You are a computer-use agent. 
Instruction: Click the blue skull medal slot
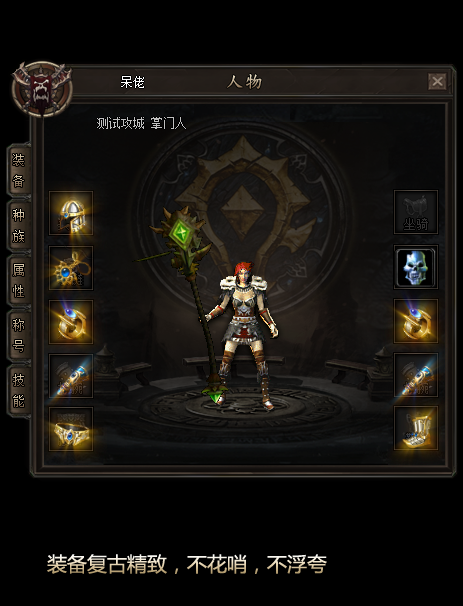pos(416,267)
